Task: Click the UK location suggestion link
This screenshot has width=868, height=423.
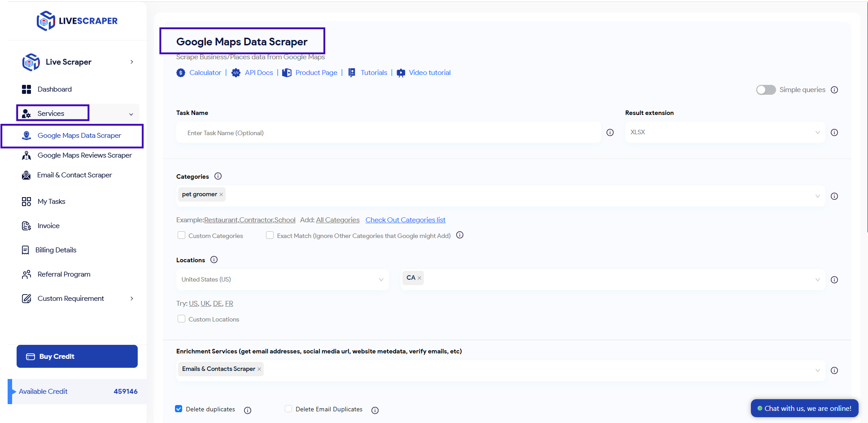Action: click(205, 304)
